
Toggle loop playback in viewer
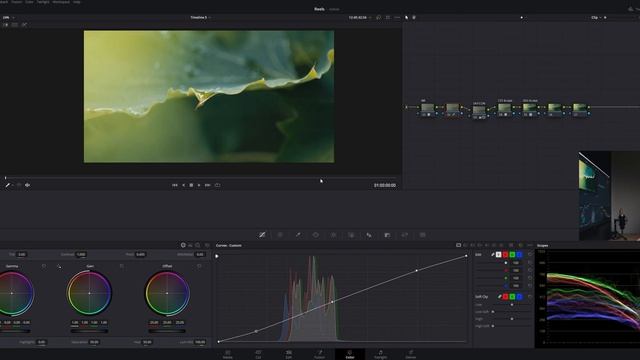tap(218, 185)
